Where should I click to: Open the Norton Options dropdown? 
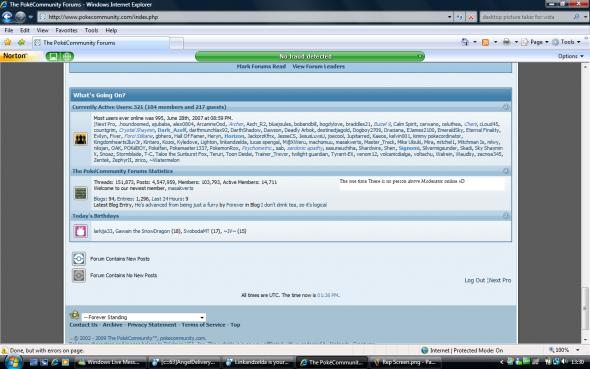point(570,56)
